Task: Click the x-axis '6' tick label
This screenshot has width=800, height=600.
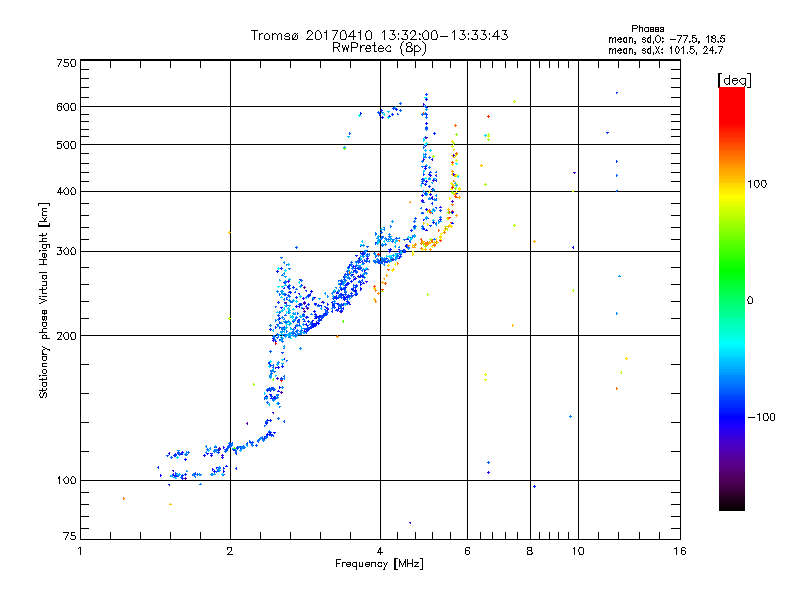Action: tap(467, 551)
